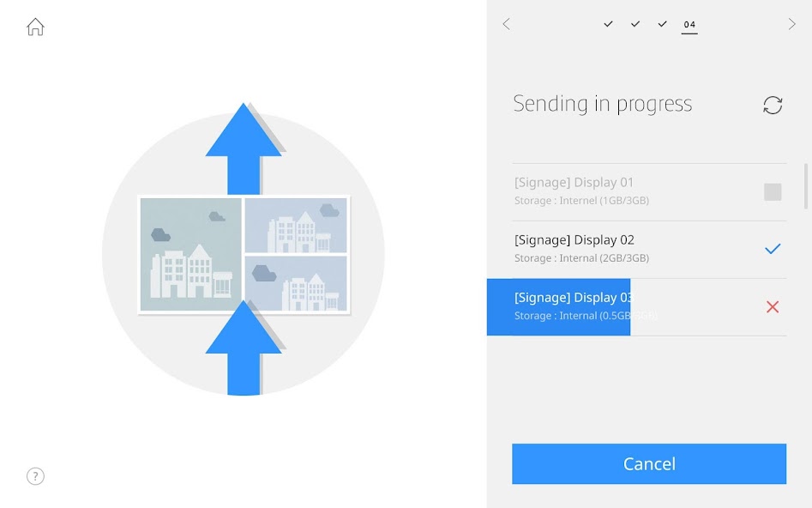Click the red X on Display 03
This screenshot has width=812, height=508.
773,306
